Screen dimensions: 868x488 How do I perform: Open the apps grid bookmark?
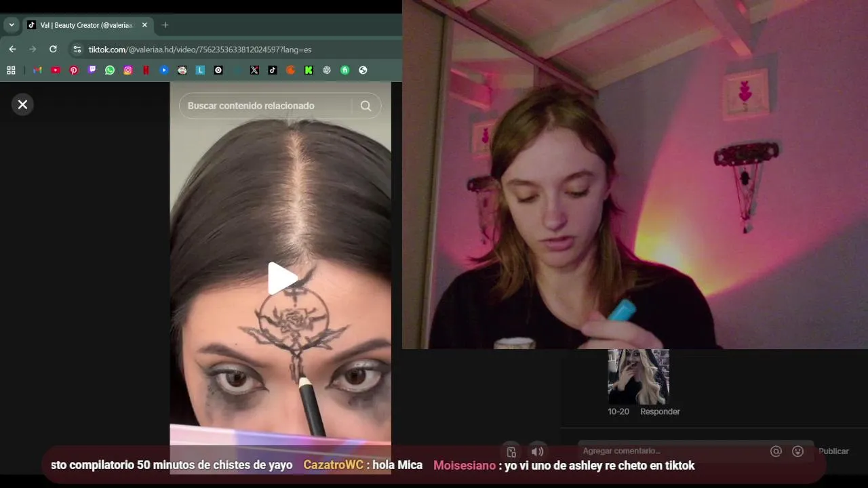click(x=11, y=70)
